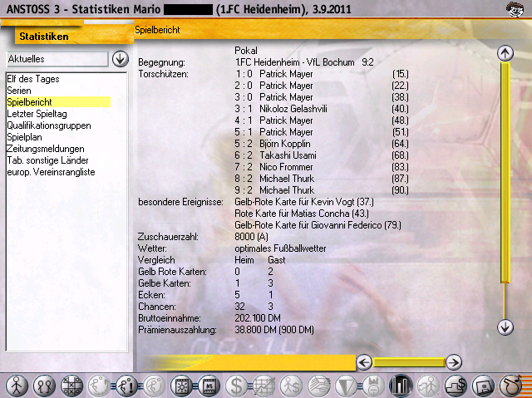Click the sun-shaped icon in the bottom toolbar
The height and width of the screenshot is (398, 532).
[x=180, y=385]
